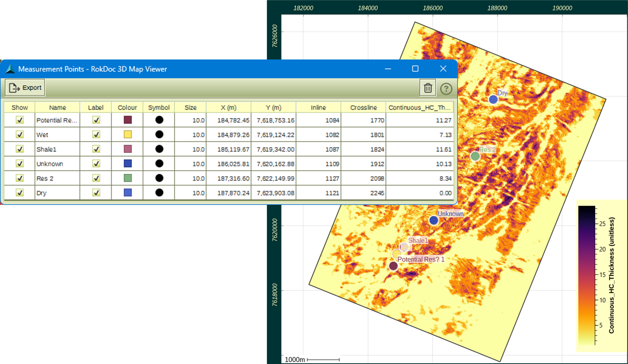Toggle Show checkbox for Res 2

point(20,178)
